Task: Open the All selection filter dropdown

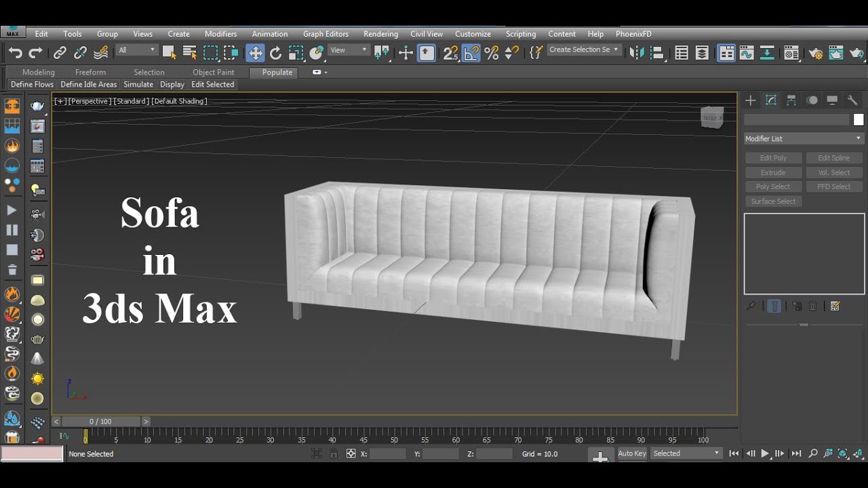Action: click(137, 50)
